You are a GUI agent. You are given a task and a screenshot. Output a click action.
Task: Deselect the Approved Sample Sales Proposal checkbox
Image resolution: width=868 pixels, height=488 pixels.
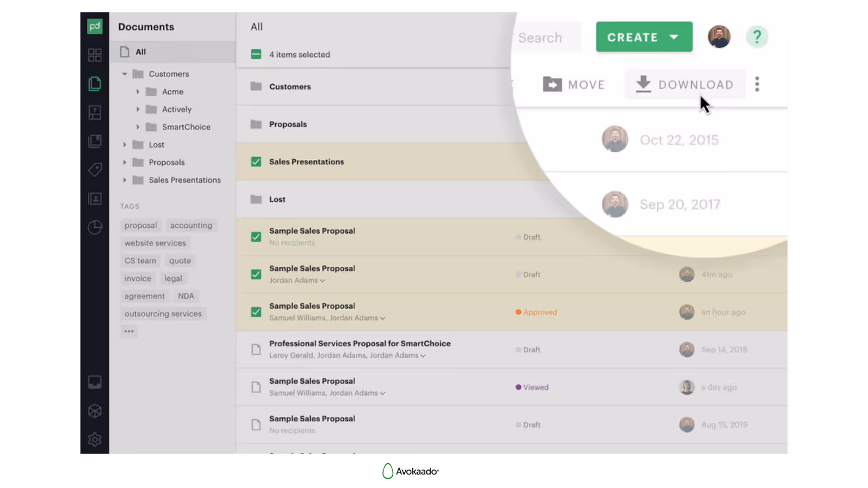pyautogui.click(x=256, y=312)
